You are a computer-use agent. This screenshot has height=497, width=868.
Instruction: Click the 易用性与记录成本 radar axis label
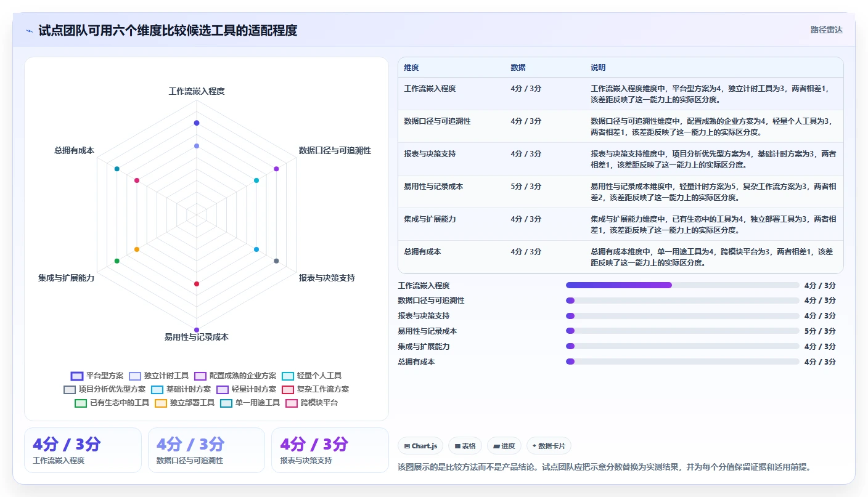pyautogui.click(x=197, y=337)
